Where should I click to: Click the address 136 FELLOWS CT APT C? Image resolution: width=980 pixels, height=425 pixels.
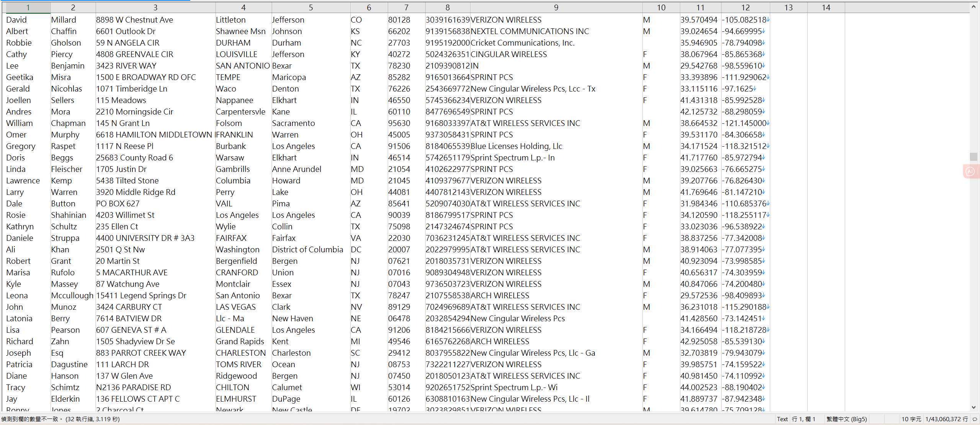click(138, 399)
